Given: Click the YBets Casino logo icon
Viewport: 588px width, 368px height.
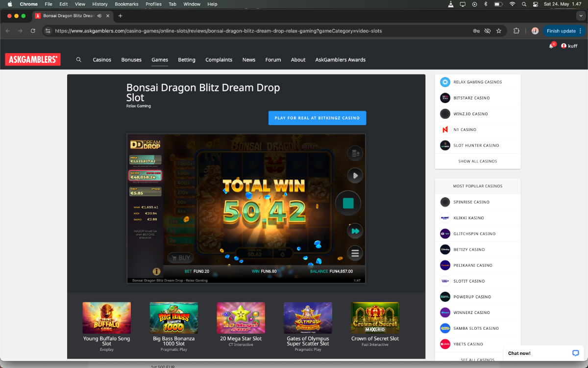Looking at the screenshot, I should coord(445,344).
